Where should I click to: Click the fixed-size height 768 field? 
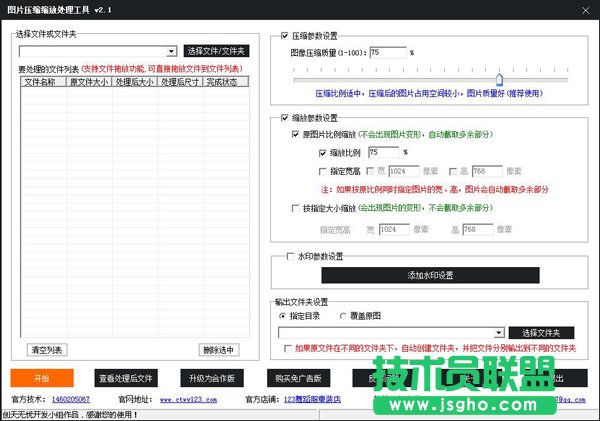pos(478,229)
